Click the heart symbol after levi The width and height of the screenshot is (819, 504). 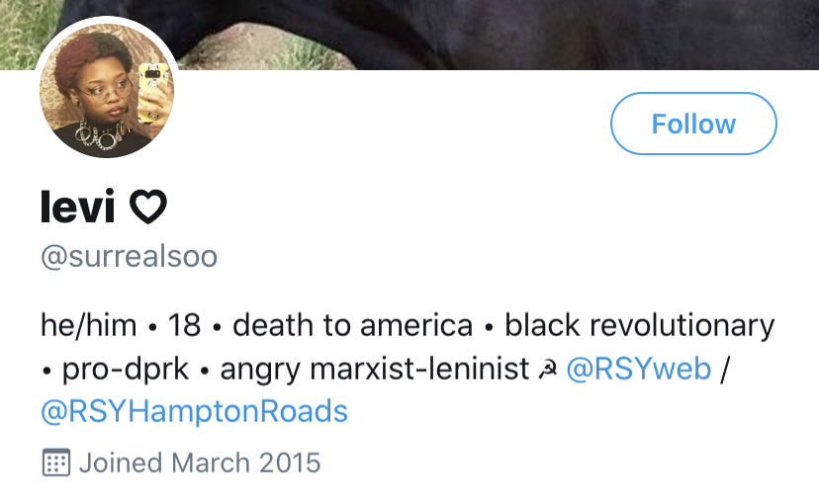148,208
